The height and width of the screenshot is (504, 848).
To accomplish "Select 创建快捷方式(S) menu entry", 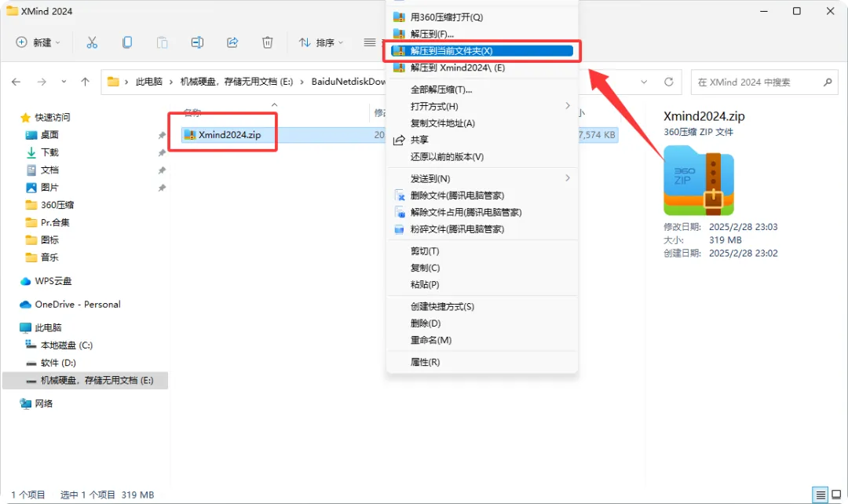I will click(x=482, y=306).
